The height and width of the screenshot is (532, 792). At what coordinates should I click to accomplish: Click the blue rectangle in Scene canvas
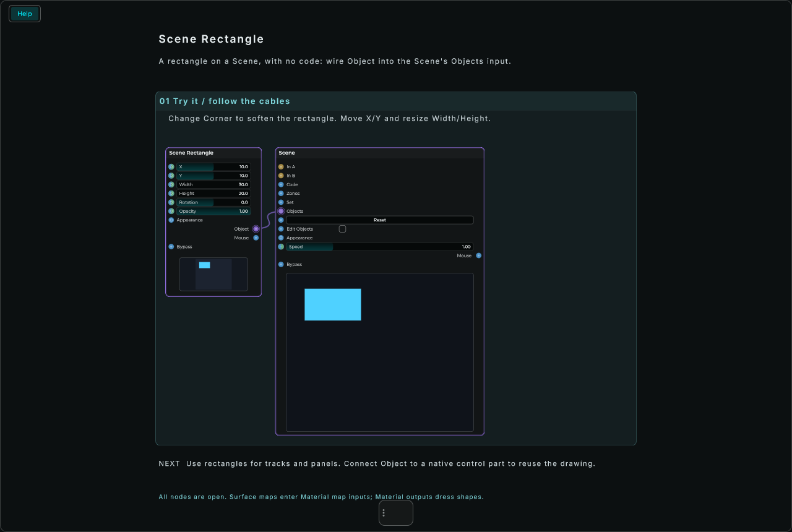click(x=333, y=304)
